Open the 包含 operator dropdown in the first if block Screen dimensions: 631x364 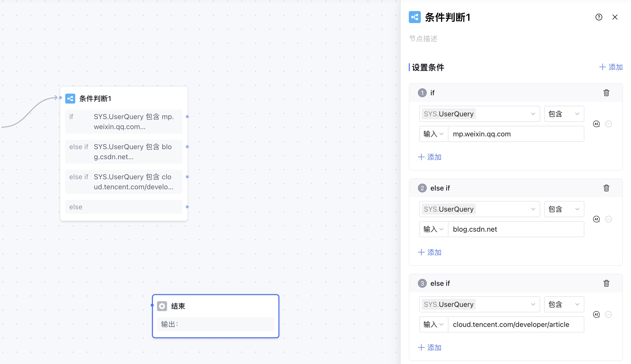coord(564,114)
